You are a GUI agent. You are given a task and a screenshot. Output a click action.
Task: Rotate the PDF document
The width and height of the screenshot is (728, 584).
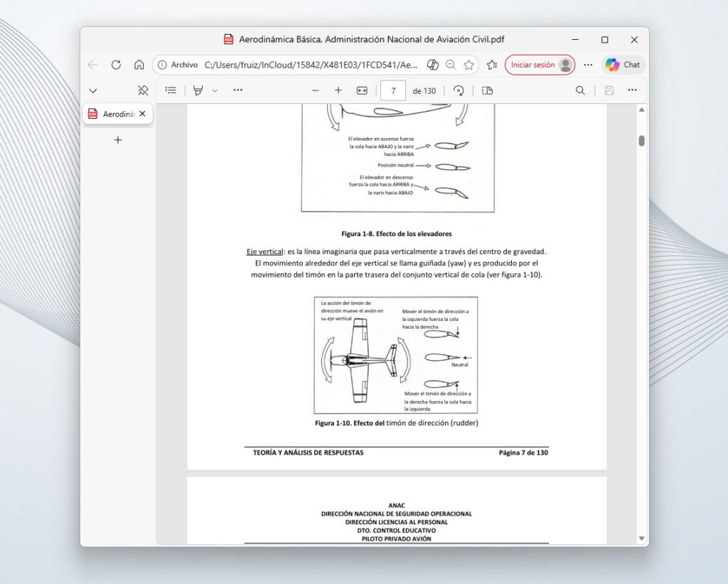[459, 90]
